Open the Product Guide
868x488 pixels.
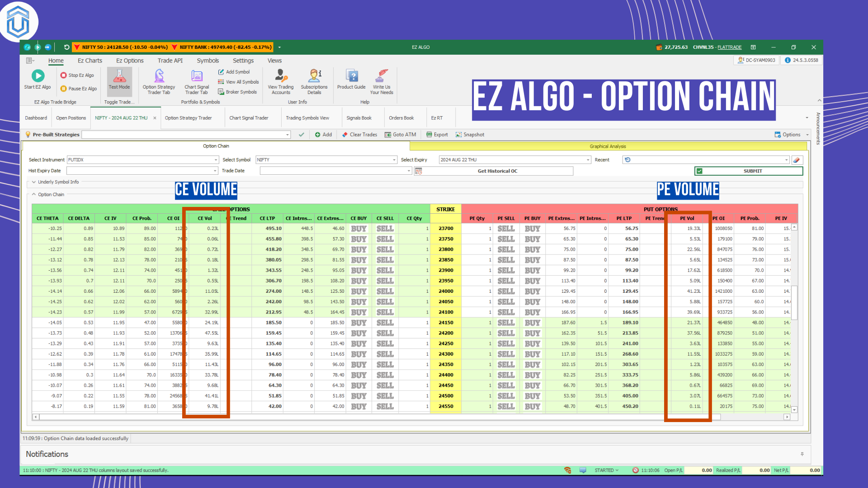pyautogui.click(x=351, y=80)
